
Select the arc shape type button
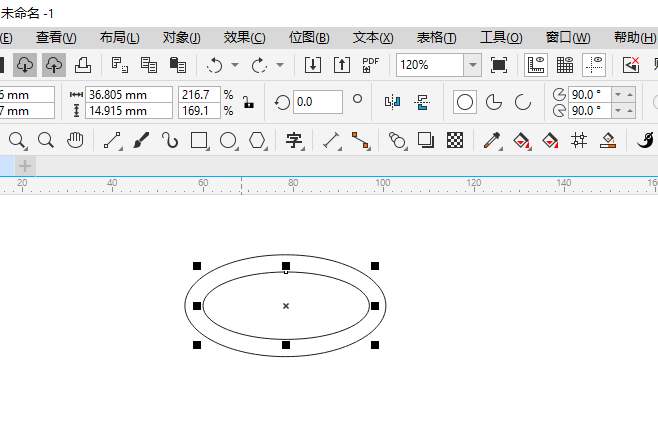coord(523,102)
